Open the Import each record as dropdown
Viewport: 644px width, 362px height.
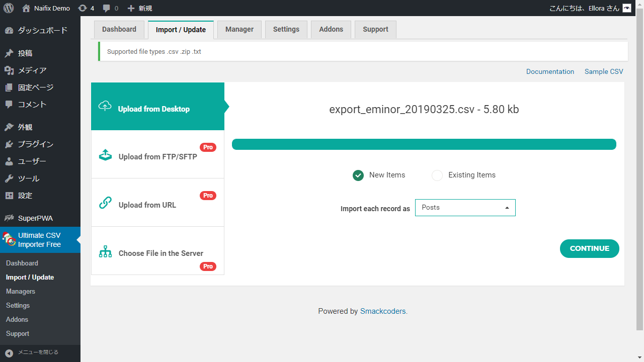coord(465,208)
